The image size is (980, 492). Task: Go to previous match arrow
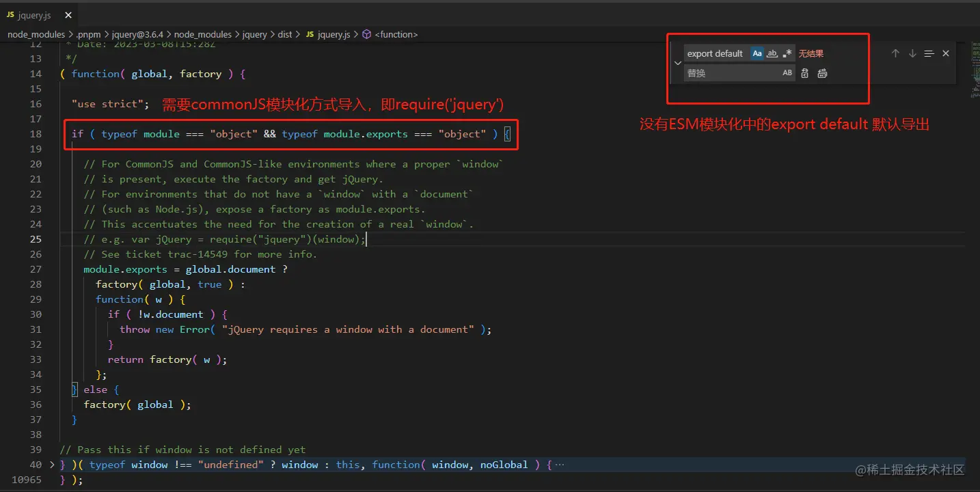click(x=895, y=53)
